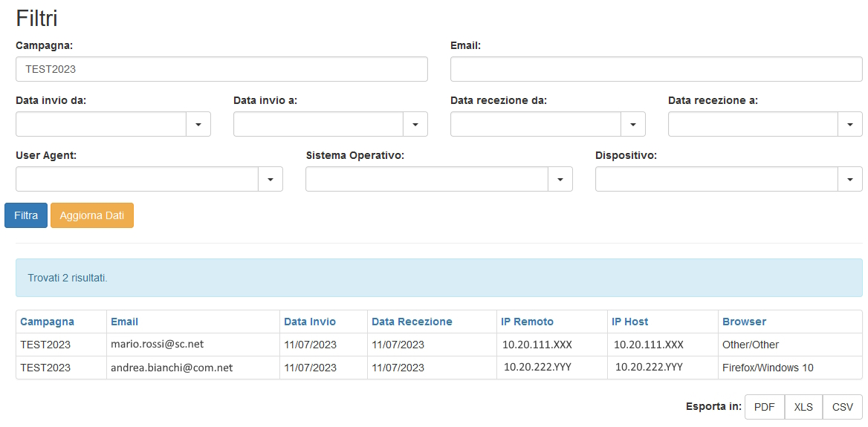Screen dimensions: 868x427
Task: Expand the User Agent dropdown arrow
Action: coord(271,179)
